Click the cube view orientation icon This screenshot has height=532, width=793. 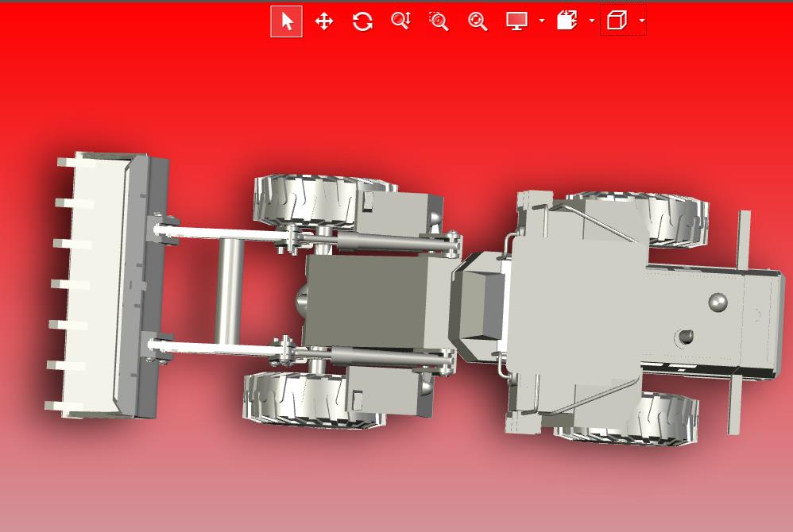(617, 21)
